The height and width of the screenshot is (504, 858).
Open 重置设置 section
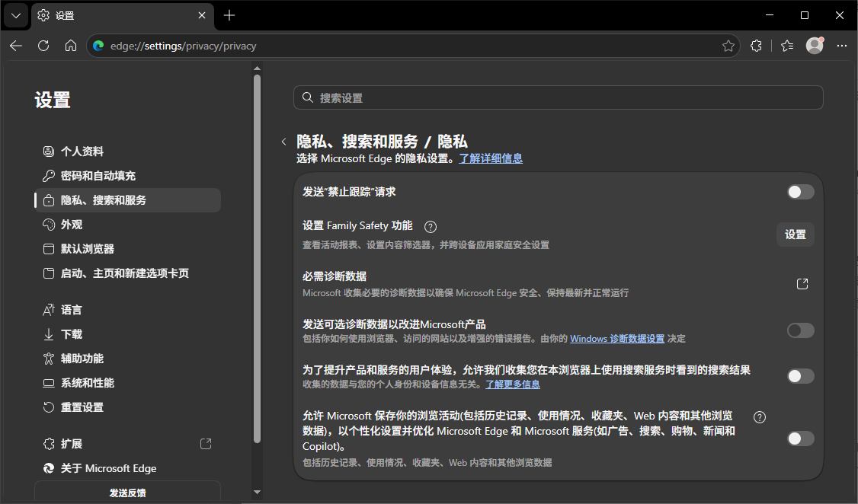click(x=127, y=407)
